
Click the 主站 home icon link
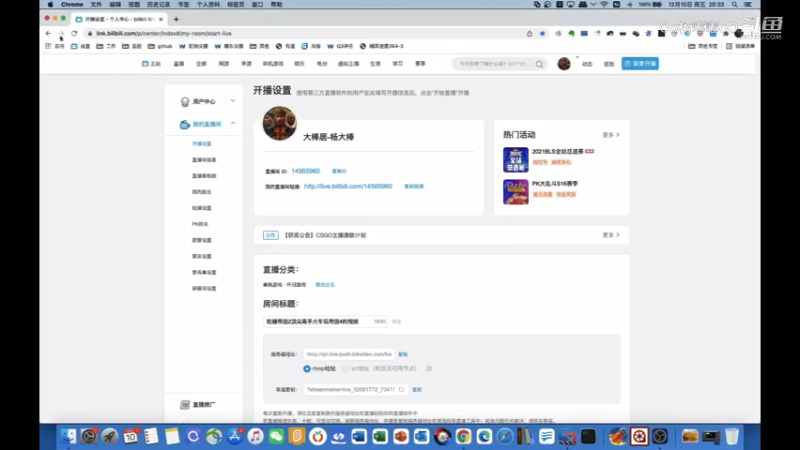pyautogui.click(x=151, y=64)
